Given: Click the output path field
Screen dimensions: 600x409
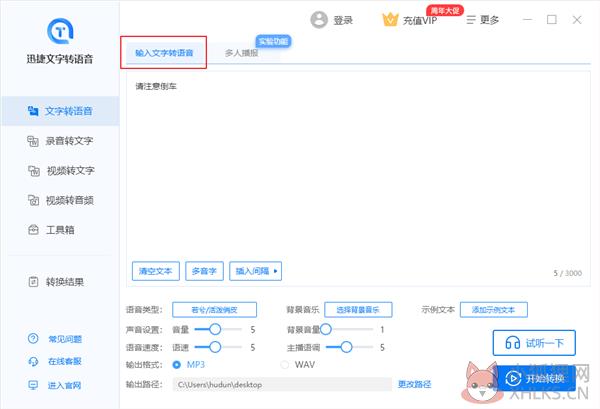Looking at the screenshot, I should click(282, 385).
